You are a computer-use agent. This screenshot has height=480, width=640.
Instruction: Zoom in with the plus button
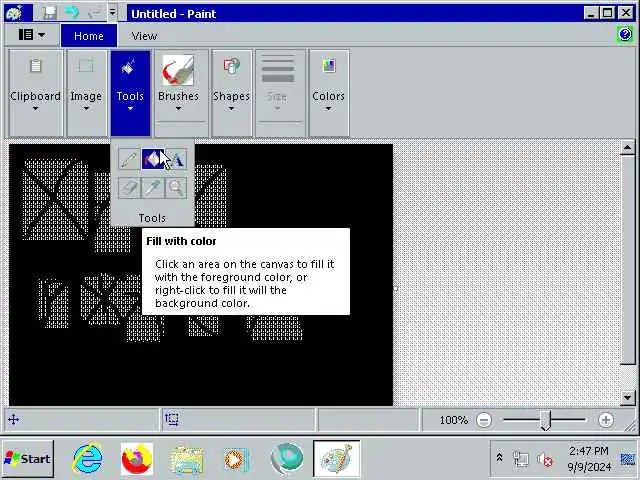tap(606, 420)
